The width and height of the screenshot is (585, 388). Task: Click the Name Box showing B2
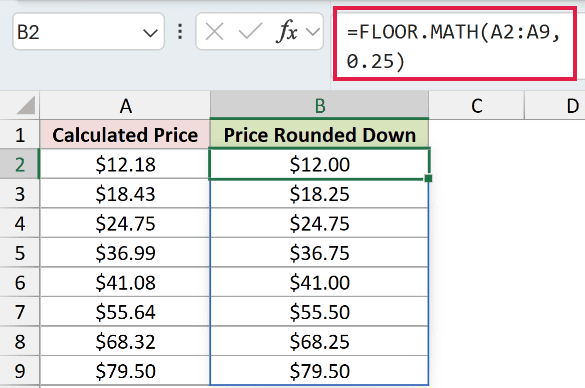pyautogui.click(x=88, y=31)
